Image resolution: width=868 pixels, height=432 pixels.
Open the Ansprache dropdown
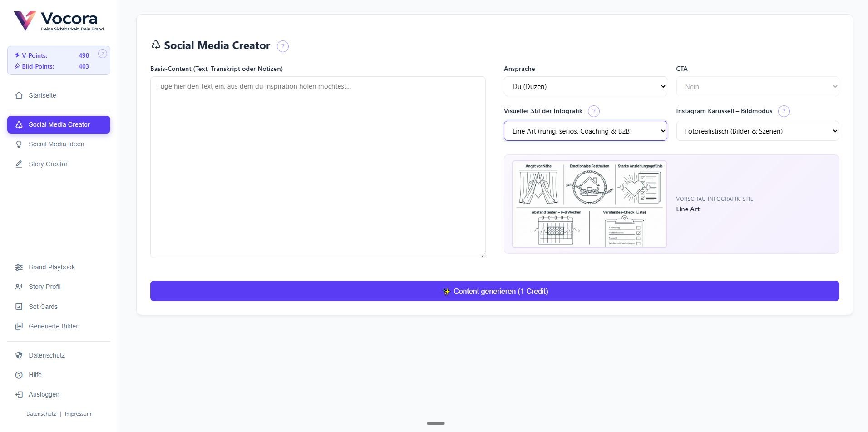(x=585, y=86)
